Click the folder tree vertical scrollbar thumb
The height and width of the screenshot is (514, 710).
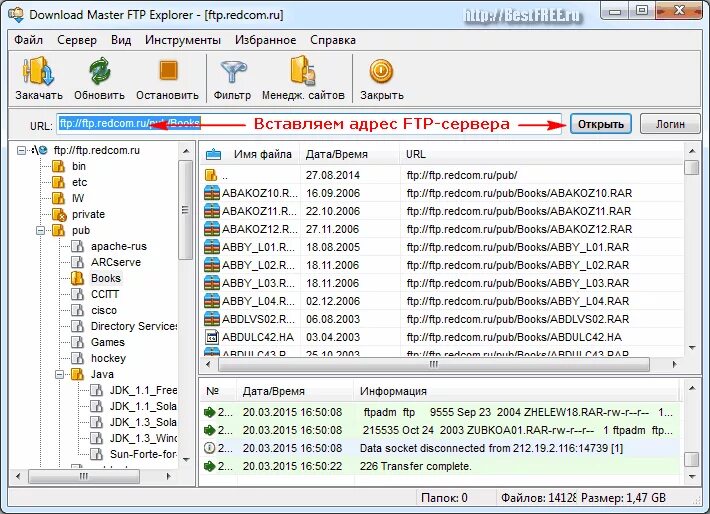click(x=185, y=210)
